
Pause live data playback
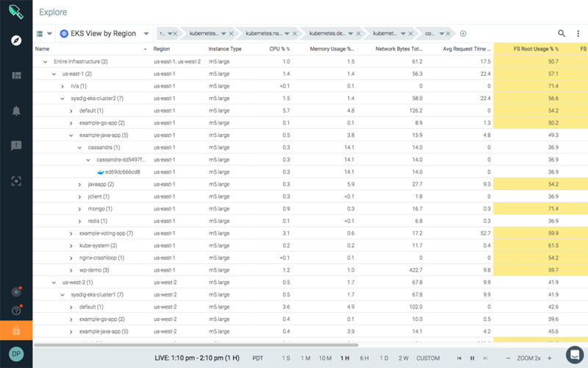pyautogui.click(x=472, y=358)
